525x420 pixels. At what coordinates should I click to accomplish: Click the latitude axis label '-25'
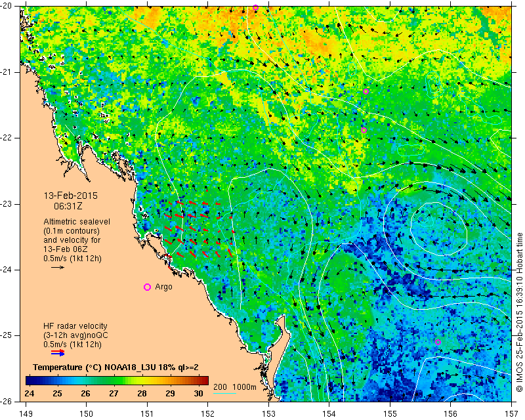point(6,335)
